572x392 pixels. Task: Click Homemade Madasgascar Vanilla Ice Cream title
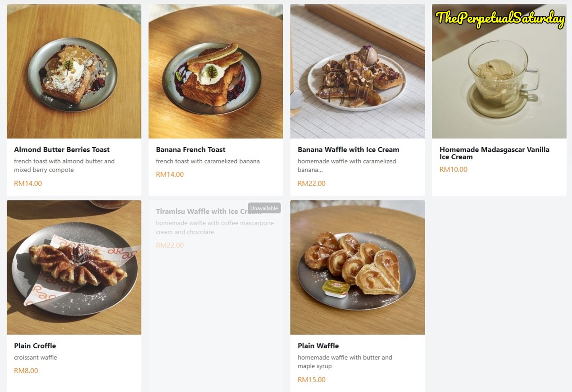494,153
